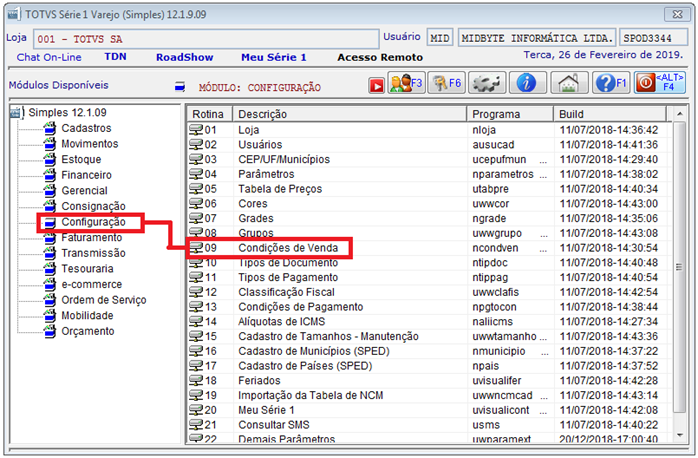Select the Grades routine row
The width and height of the screenshot is (698, 458).
tap(428, 218)
